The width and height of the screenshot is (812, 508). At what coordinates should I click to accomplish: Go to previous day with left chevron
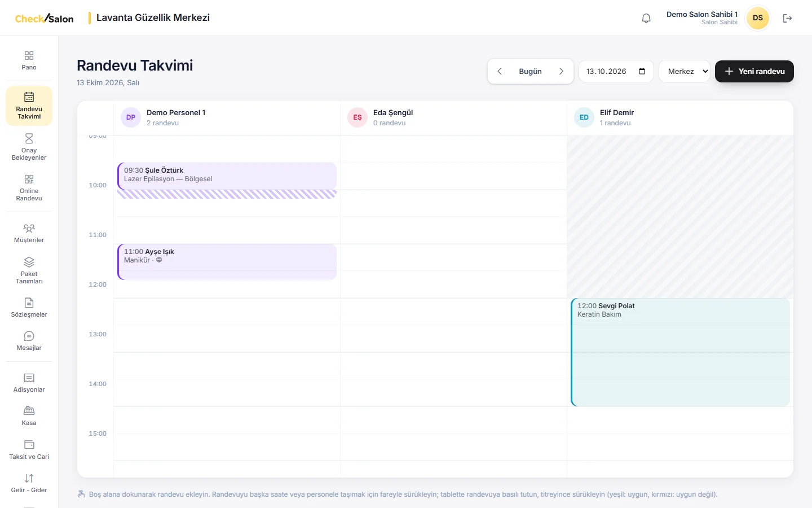(500, 71)
